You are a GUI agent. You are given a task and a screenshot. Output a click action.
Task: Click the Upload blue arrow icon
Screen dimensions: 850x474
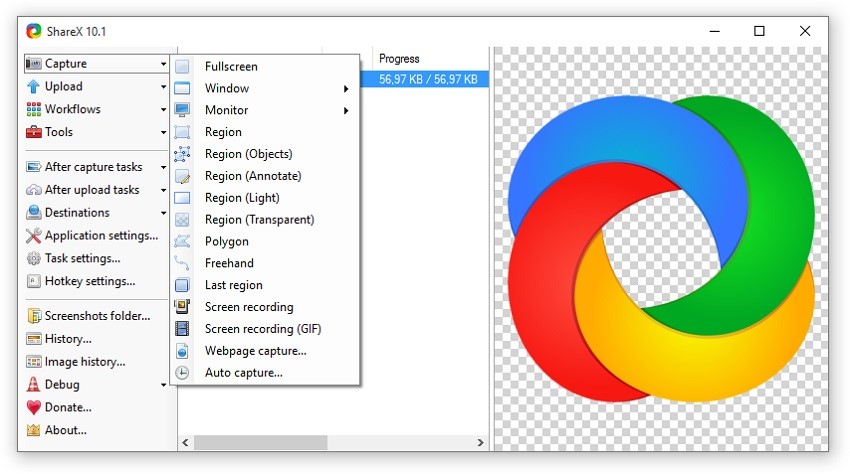(34, 86)
